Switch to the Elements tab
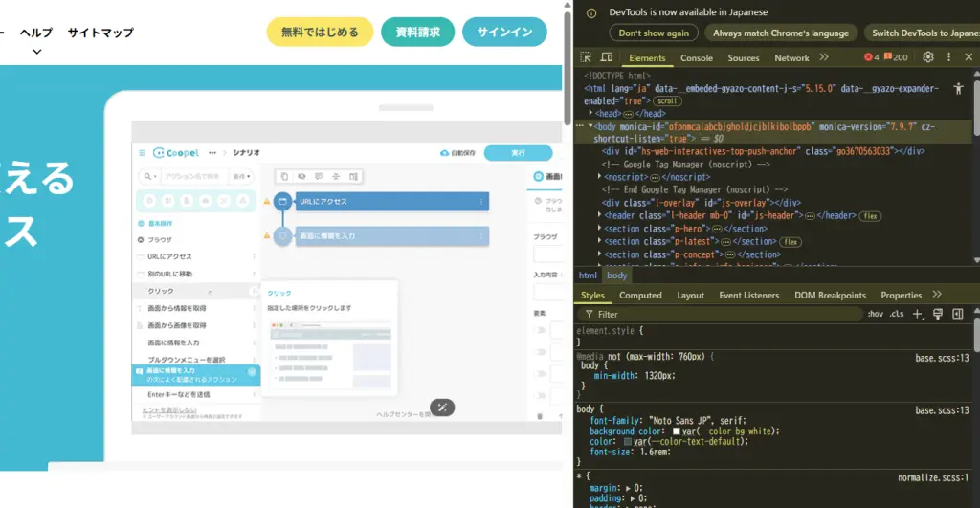The width and height of the screenshot is (980, 508). pyautogui.click(x=647, y=58)
